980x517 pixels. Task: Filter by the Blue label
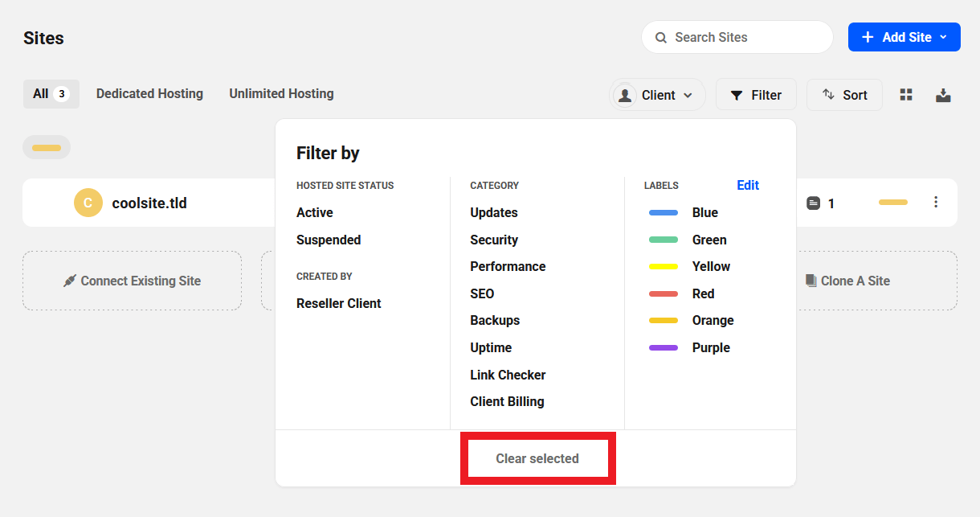pyautogui.click(x=684, y=212)
